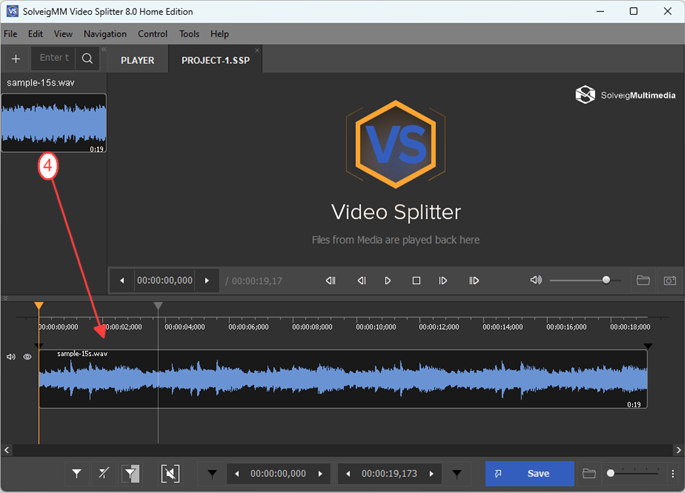Image resolution: width=685 pixels, height=493 pixels.
Task: Open the Navigation menu
Action: tap(105, 34)
